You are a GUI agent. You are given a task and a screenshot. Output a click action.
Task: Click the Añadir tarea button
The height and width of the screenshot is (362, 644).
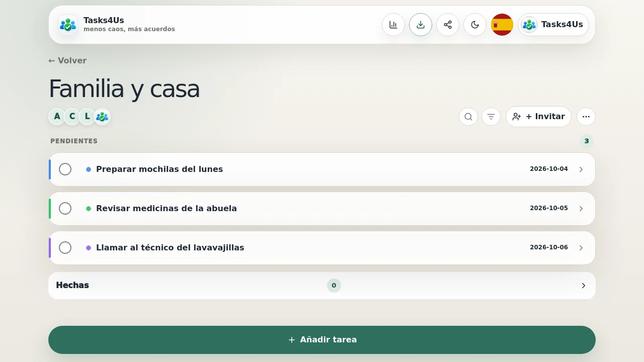tap(322, 340)
